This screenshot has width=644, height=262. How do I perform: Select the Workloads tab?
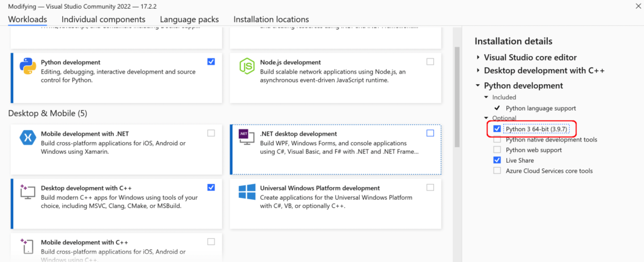pos(28,19)
